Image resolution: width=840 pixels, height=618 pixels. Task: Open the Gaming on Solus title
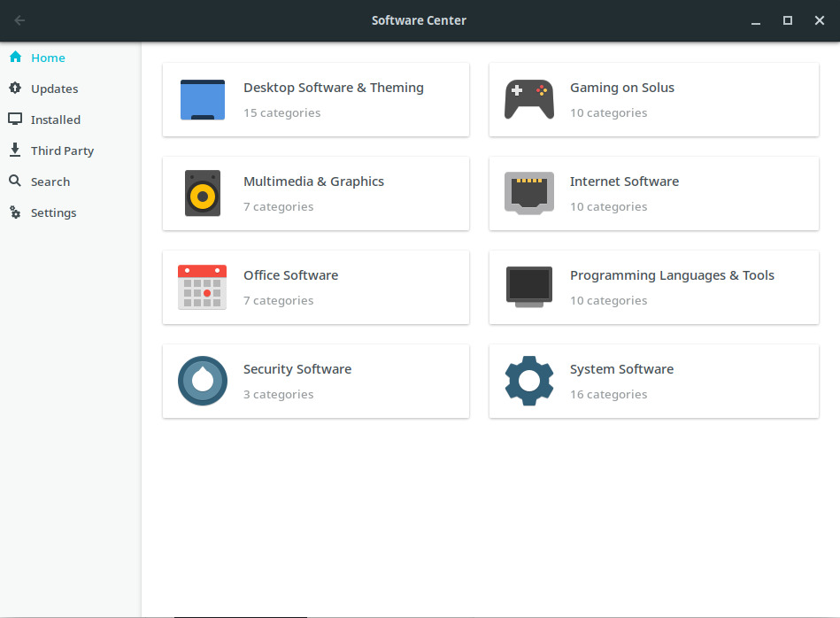click(x=621, y=88)
